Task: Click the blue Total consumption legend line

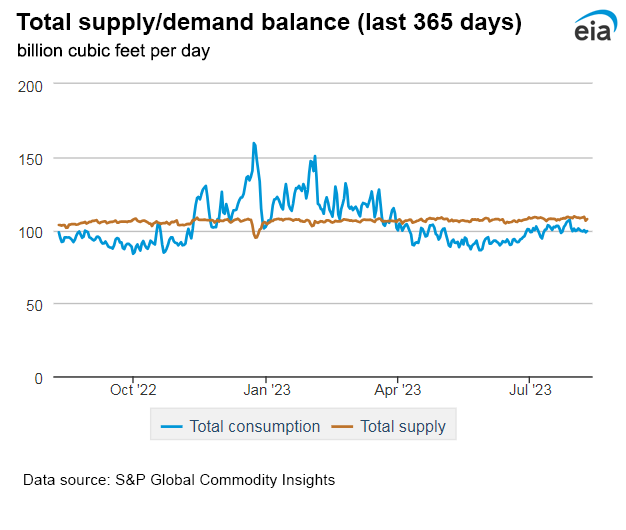Action: [172, 427]
